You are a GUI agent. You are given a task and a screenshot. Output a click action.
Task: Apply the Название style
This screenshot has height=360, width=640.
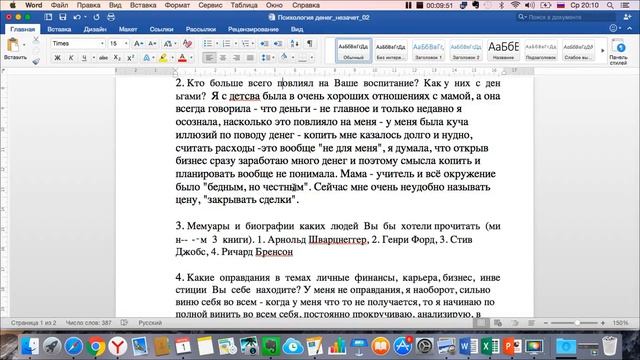pyautogui.click(x=503, y=51)
